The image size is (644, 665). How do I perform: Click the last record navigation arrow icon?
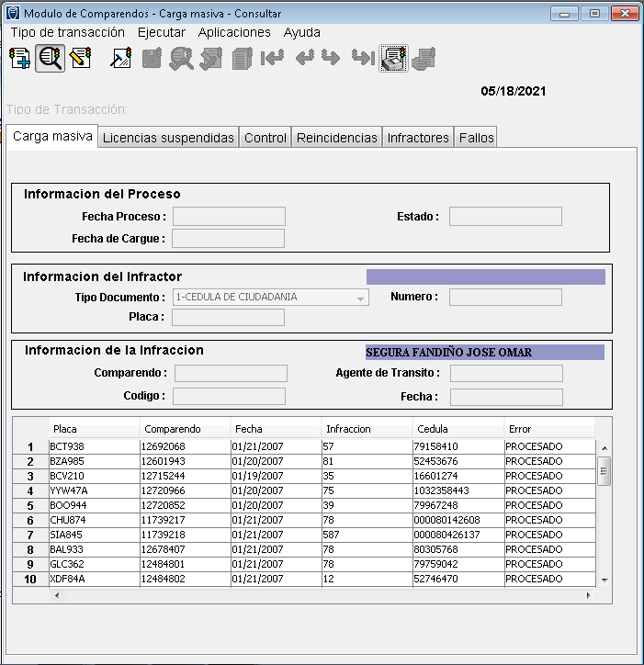pyautogui.click(x=363, y=59)
